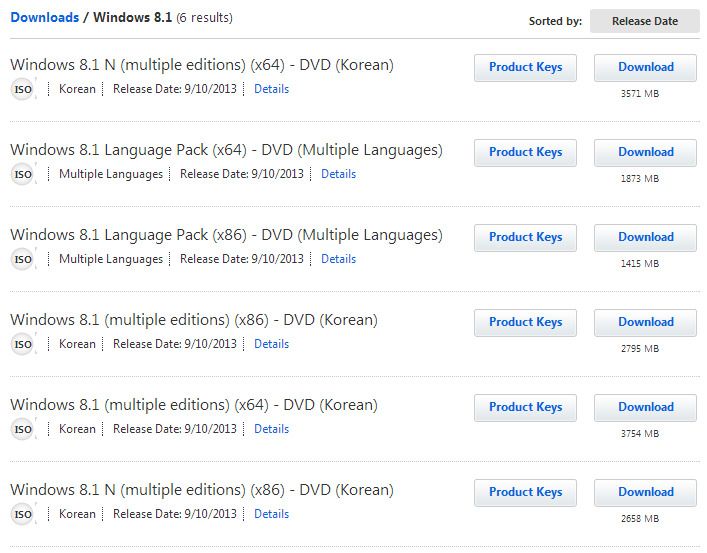Download Windows 8.1 N x64 Korean DVD

click(x=645, y=67)
